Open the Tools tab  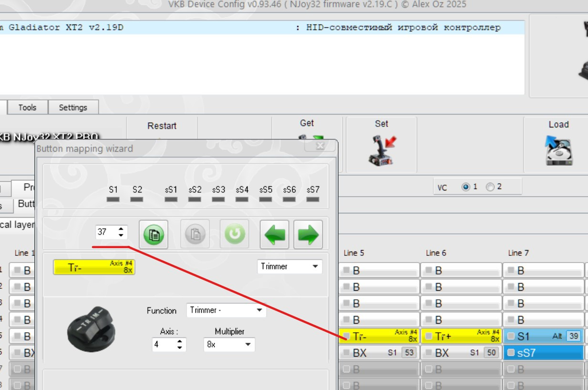coord(27,107)
